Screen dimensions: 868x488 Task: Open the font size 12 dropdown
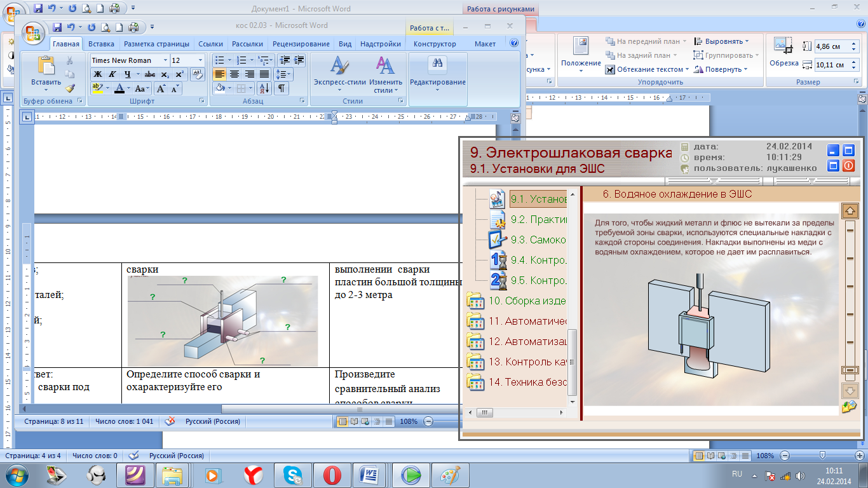[200, 60]
